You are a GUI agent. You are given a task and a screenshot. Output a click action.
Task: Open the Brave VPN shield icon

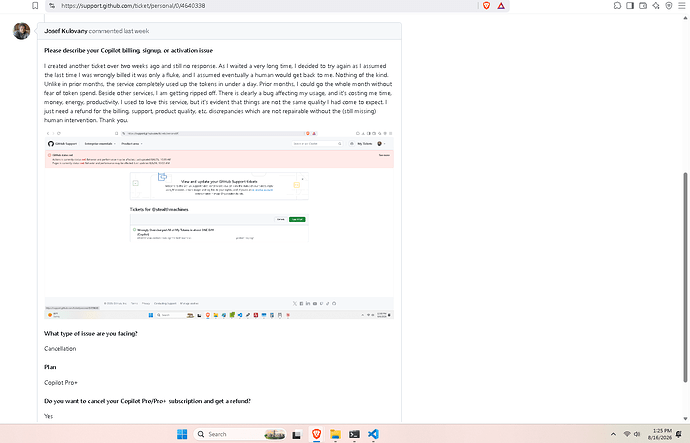coord(668,6)
